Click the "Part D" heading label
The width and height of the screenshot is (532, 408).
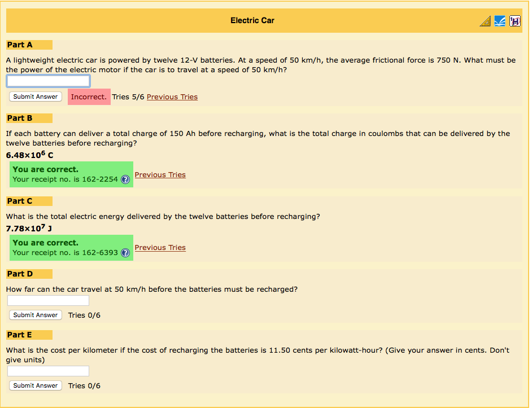[20, 274]
